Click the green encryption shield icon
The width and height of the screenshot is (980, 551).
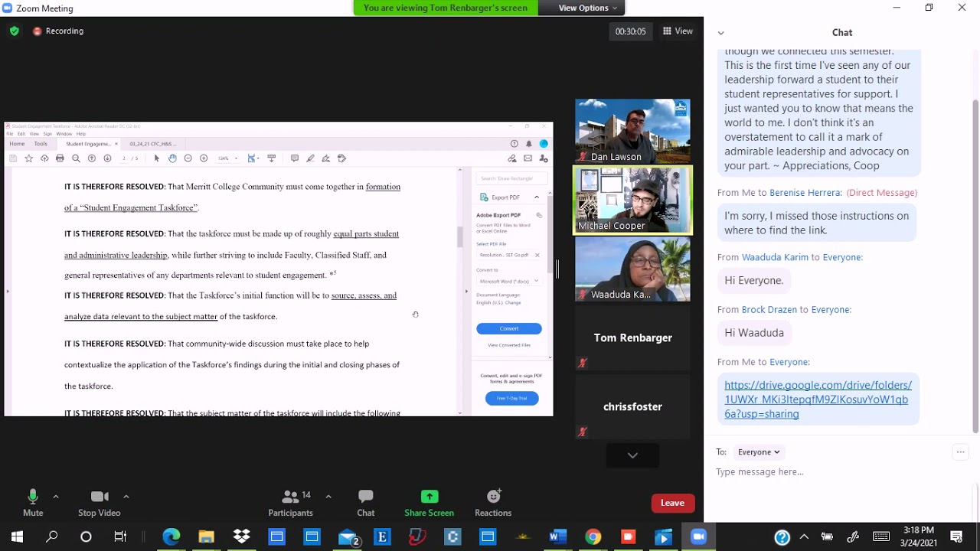[15, 31]
